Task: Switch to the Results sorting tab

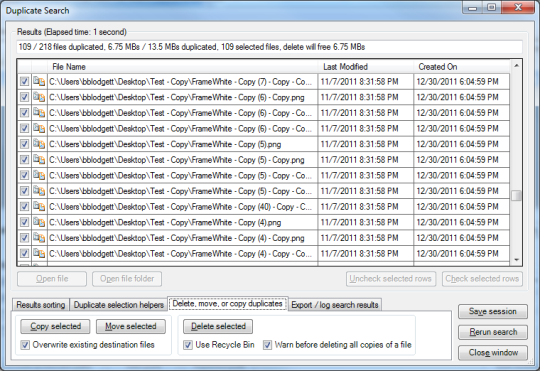Action: [41, 305]
